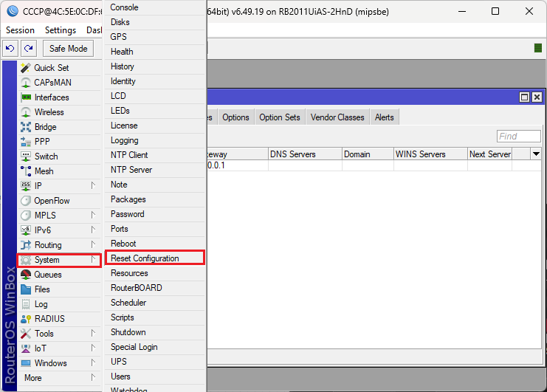The image size is (547, 392).
Task: Click the Routing icon
Action: (x=25, y=245)
